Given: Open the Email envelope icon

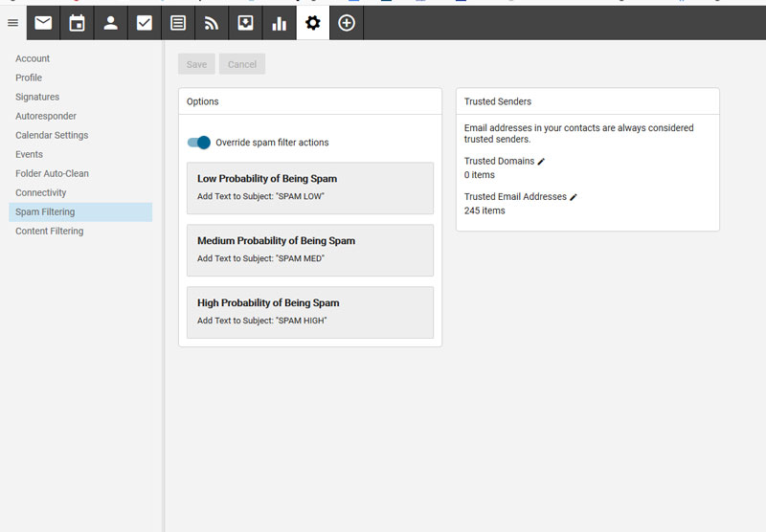Looking at the screenshot, I should [x=43, y=23].
